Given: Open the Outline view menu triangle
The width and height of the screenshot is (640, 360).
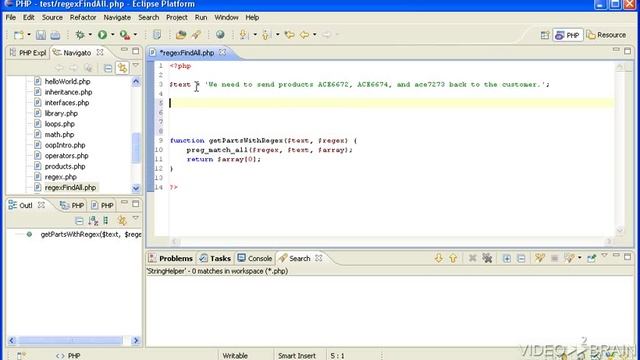Looking at the screenshot, I should (x=136, y=219).
